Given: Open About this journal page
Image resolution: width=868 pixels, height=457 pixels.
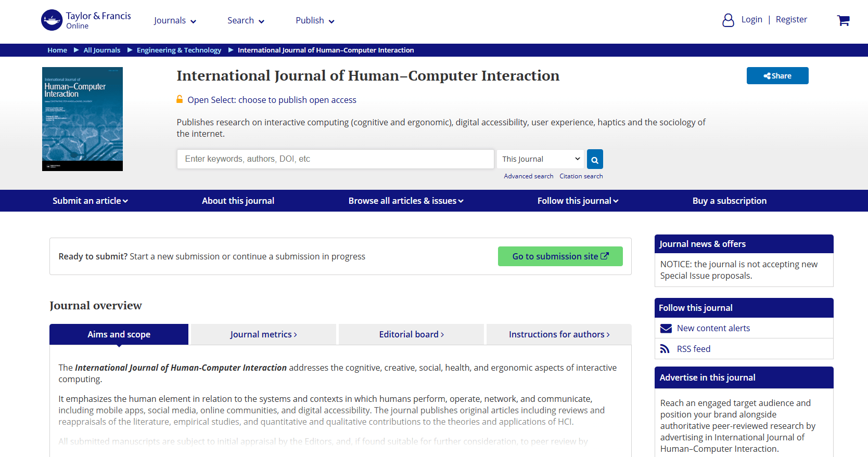Looking at the screenshot, I should click(238, 201).
